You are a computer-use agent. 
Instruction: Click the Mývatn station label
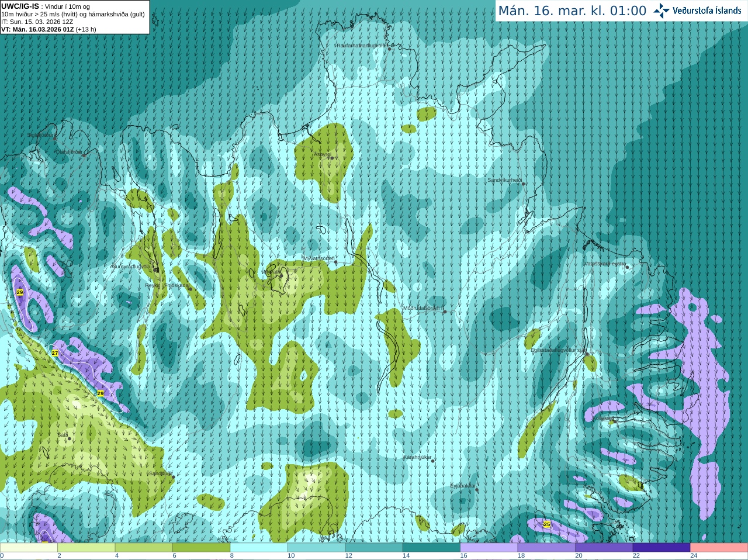(272, 272)
